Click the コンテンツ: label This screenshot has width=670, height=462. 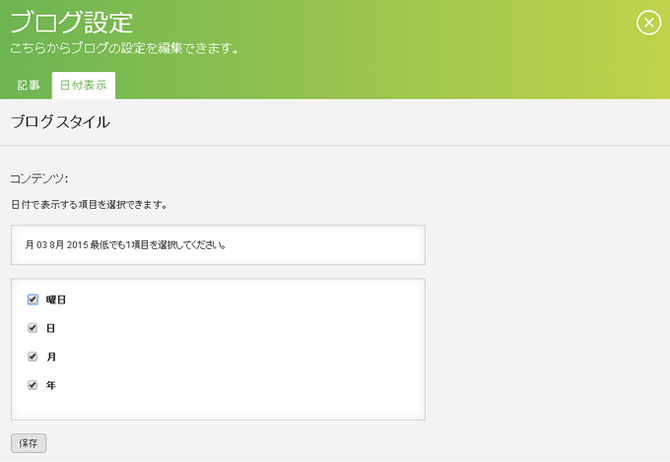click(39, 178)
